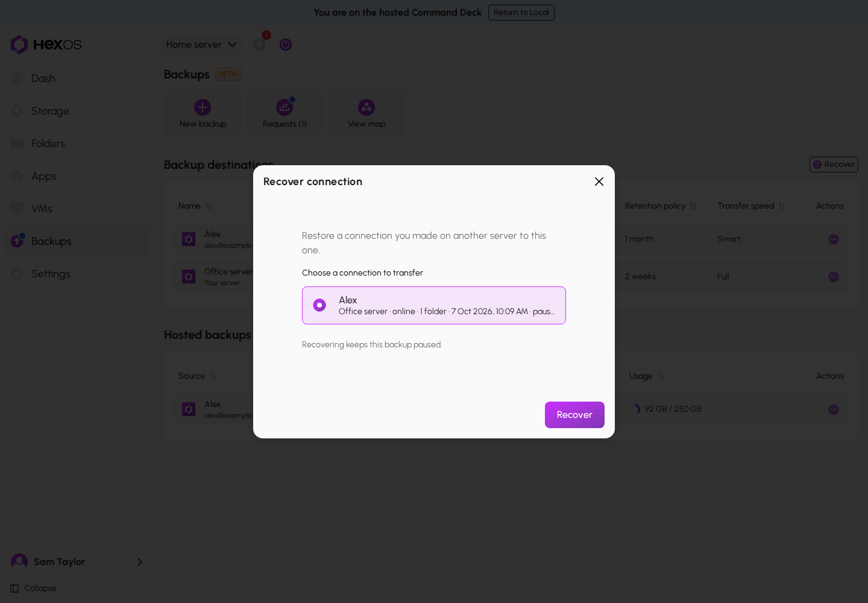Click the Alex avatar under Hosted backups
Image resolution: width=868 pixels, height=603 pixels.
(189, 409)
